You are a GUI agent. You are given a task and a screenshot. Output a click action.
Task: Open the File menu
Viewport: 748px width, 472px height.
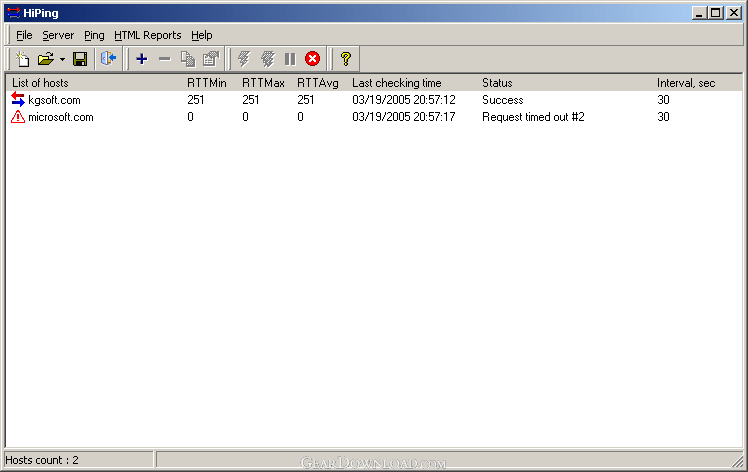[24, 35]
